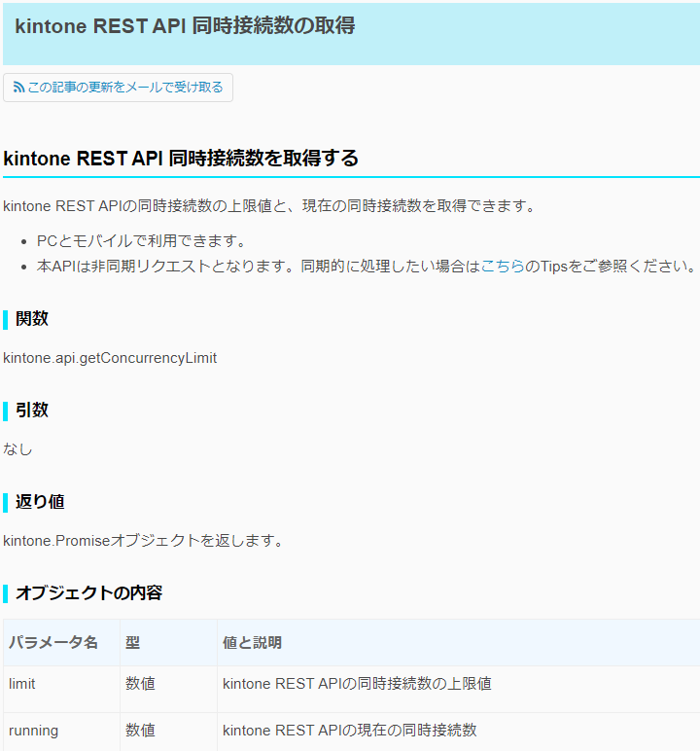Click the なし text under 引数
The width and height of the screenshot is (700, 751).
click(x=17, y=449)
